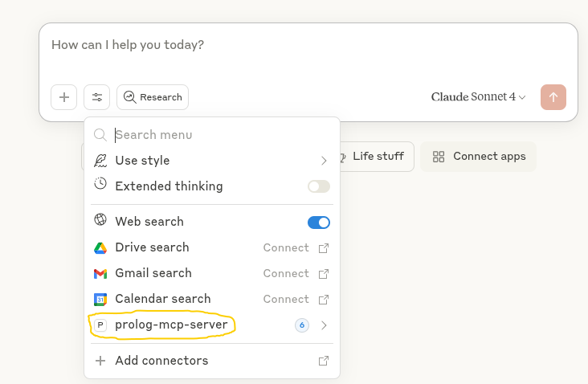Click the Google Drive icon
The width and height of the screenshot is (588, 384).
click(x=100, y=248)
